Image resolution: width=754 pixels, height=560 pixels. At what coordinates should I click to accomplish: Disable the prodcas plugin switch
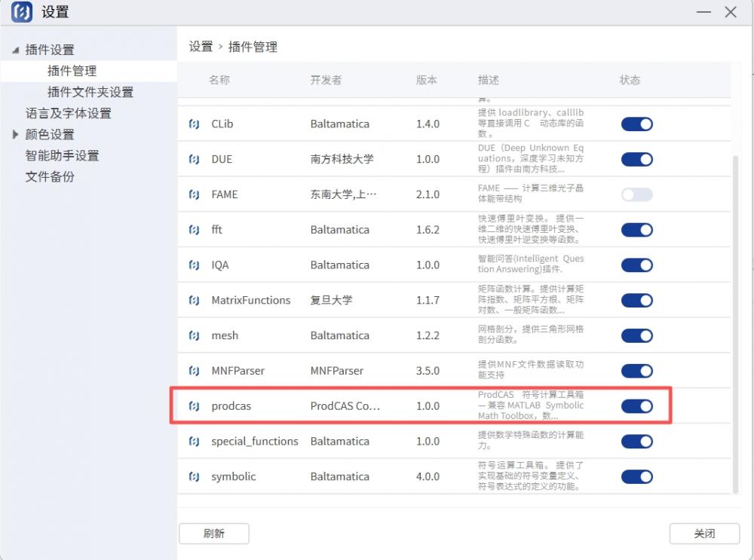[636, 406]
